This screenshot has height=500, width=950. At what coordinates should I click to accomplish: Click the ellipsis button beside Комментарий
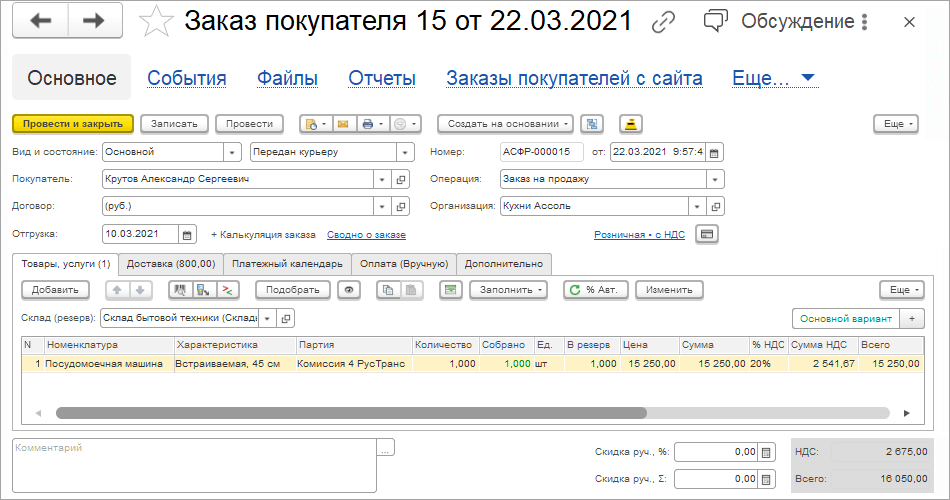386,448
